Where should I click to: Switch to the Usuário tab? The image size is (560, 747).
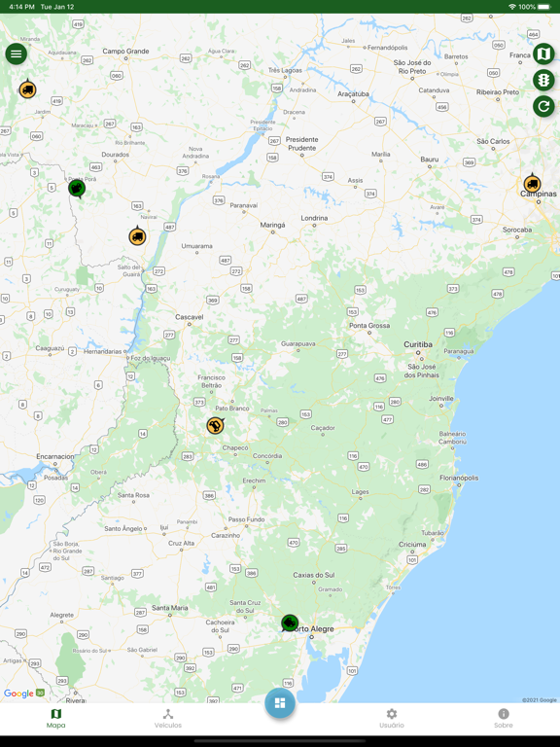point(392,719)
